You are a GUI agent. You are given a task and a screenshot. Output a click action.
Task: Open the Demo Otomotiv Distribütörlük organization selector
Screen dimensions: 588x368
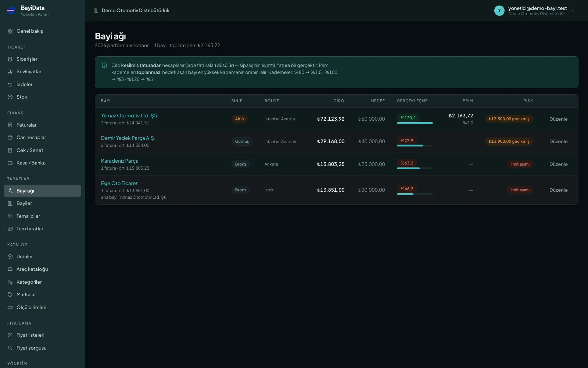click(x=132, y=11)
